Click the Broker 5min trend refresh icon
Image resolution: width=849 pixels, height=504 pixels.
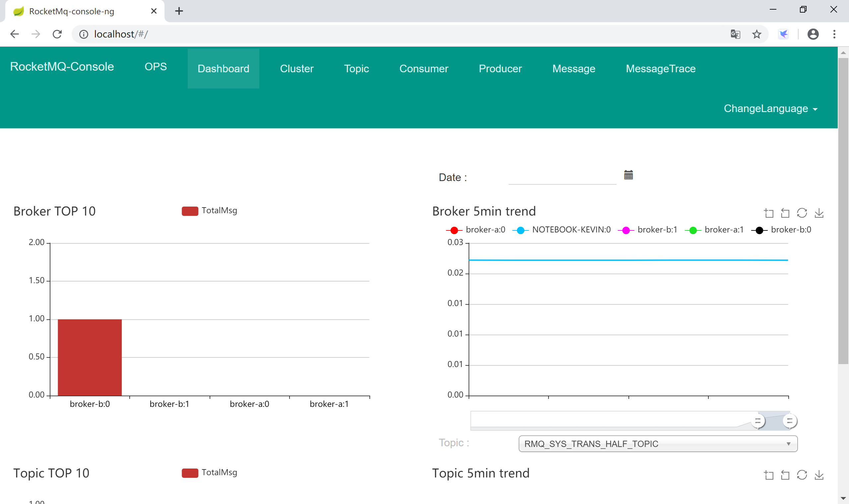click(x=802, y=214)
